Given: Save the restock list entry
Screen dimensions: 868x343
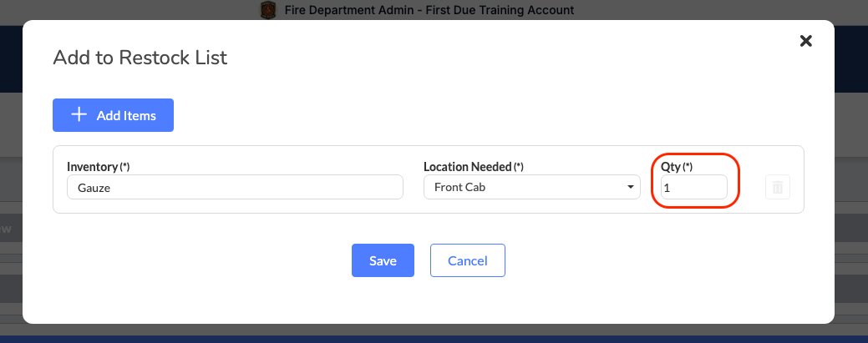Looking at the screenshot, I should (x=383, y=260).
